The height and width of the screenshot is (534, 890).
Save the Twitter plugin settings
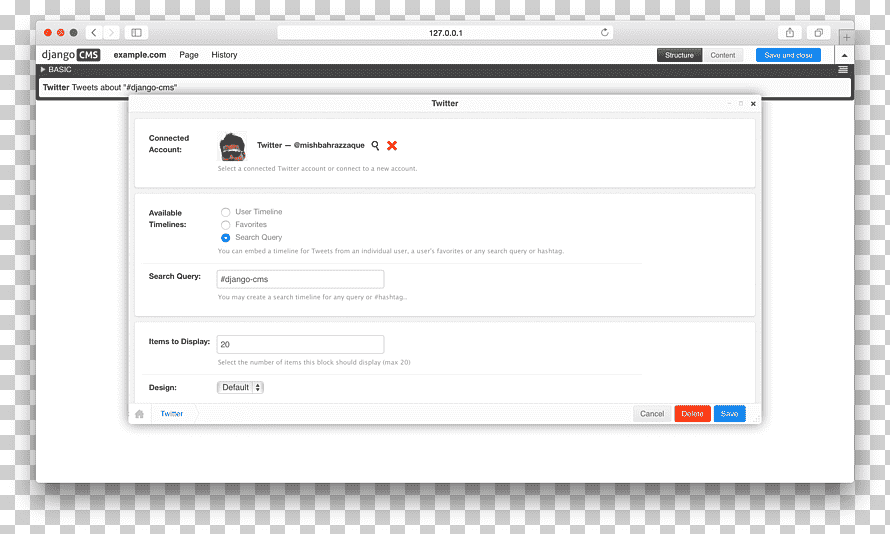click(729, 414)
